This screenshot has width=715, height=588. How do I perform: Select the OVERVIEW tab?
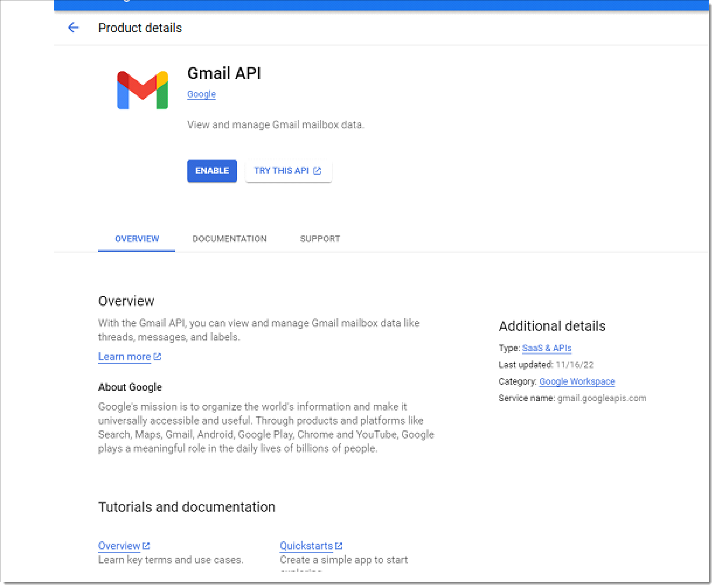tap(137, 239)
